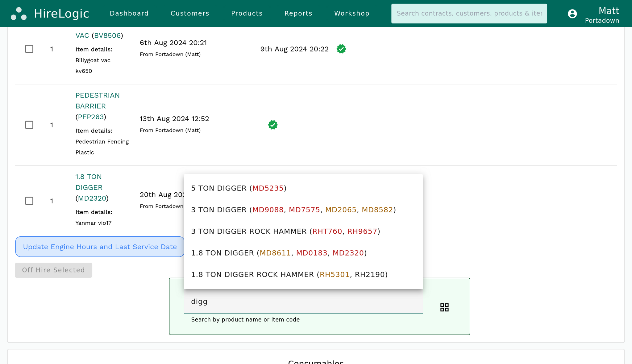Click the QR grid scan icon

coord(444,307)
